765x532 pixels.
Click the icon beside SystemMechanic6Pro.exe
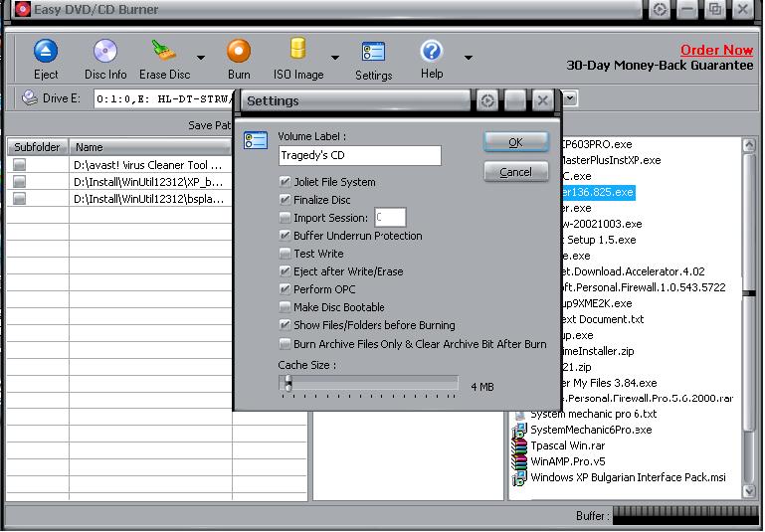click(519, 430)
